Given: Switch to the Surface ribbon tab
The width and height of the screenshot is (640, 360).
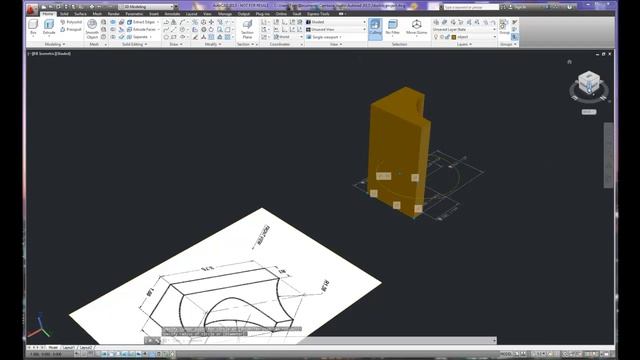Looking at the screenshot, I should (x=80, y=14).
